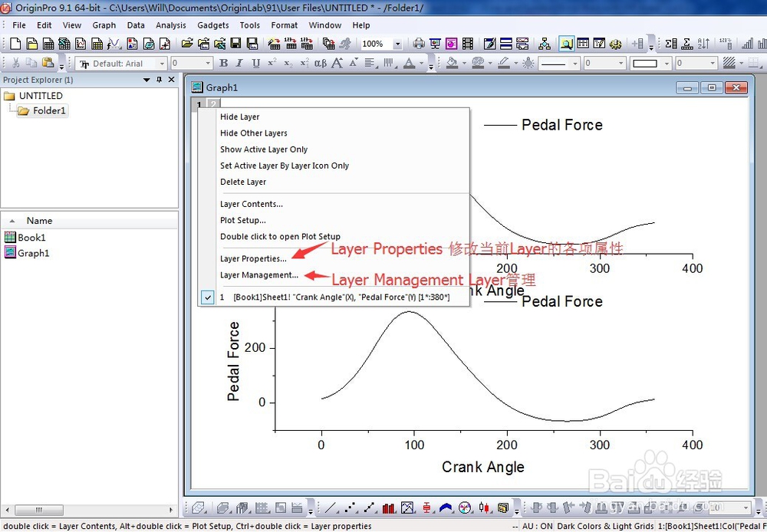The width and height of the screenshot is (767, 532).
Task: Expand the Name column sort arrow
Action: [12, 221]
